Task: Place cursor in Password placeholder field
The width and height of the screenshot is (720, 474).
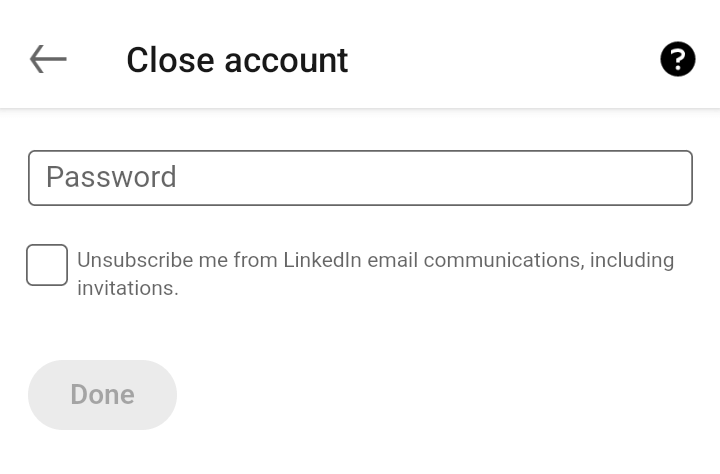Action: tap(360, 178)
